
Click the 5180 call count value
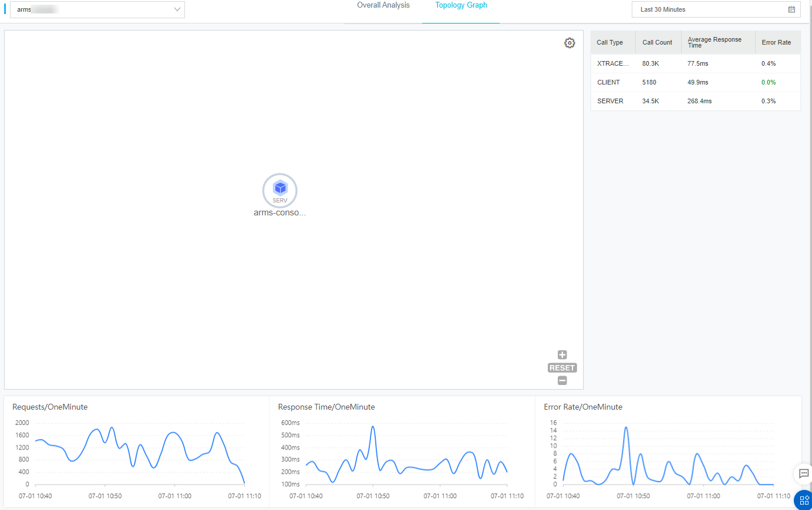(649, 82)
